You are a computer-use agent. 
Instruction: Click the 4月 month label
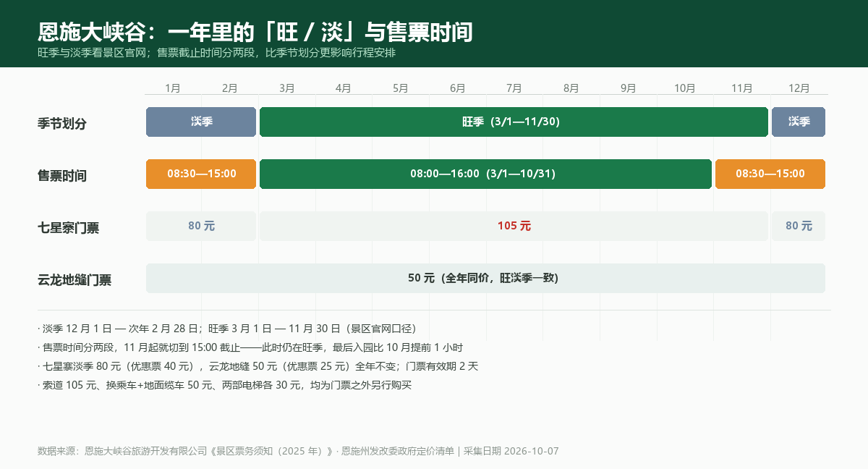344,88
